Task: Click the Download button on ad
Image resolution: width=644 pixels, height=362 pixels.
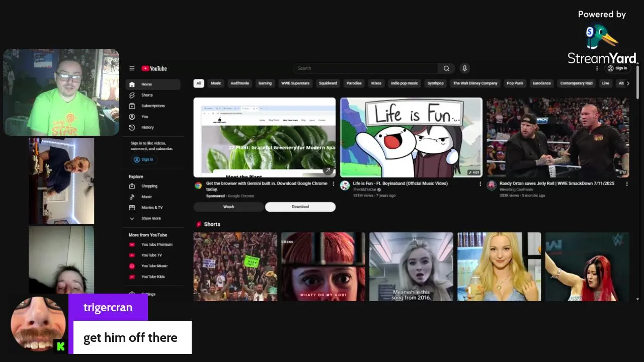Action: point(300,207)
